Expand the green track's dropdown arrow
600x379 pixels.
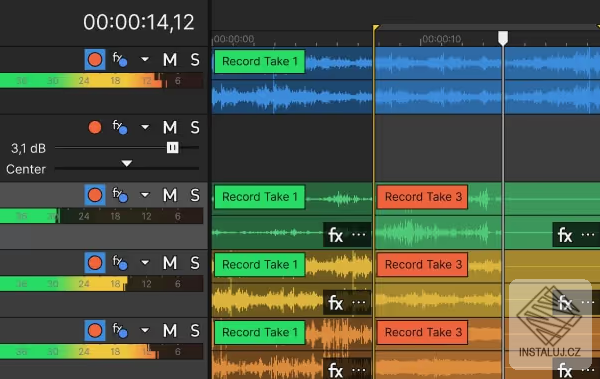point(145,194)
